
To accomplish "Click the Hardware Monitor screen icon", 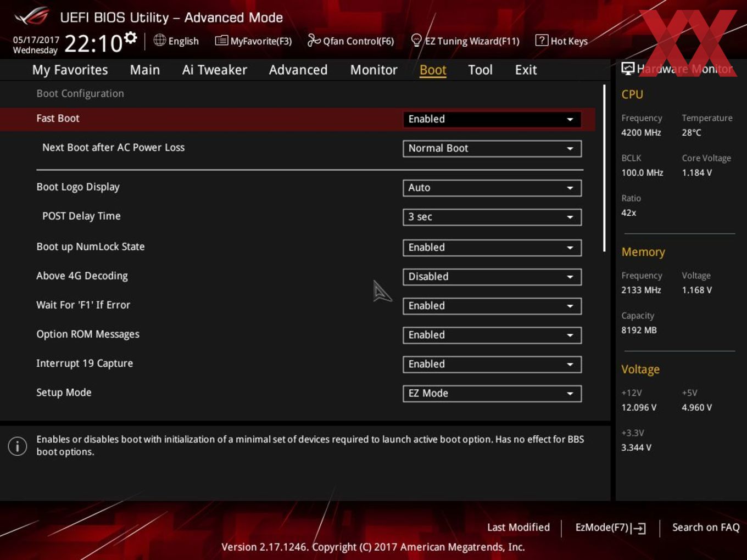I will click(628, 69).
